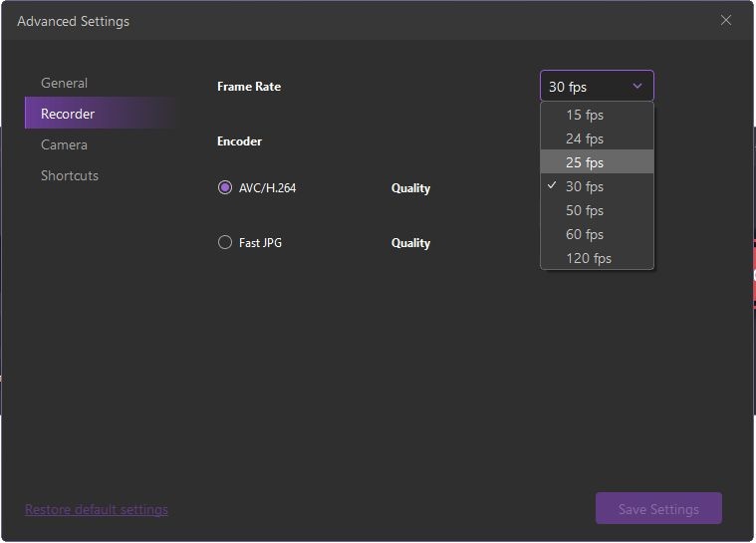Select the checked 30 fps entry
This screenshot has width=756, height=543.
pos(585,186)
